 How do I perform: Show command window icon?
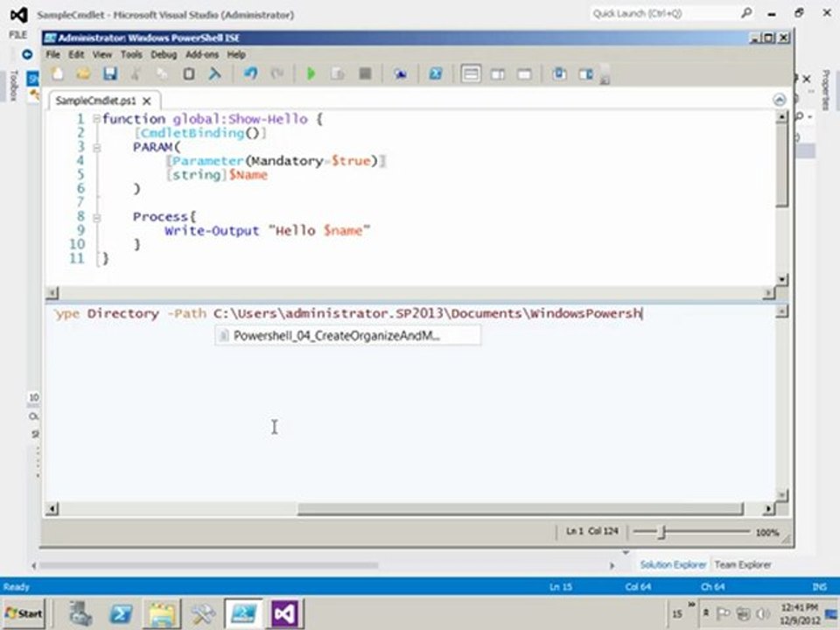point(559,73)
